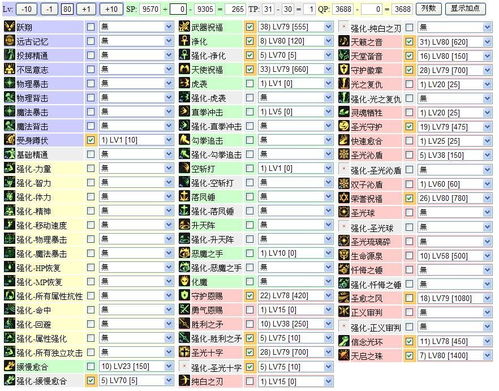This screenshot has height=391, width=499.
Task: Uncheck the 净化 skill checkbox
Action: (249, 41)
